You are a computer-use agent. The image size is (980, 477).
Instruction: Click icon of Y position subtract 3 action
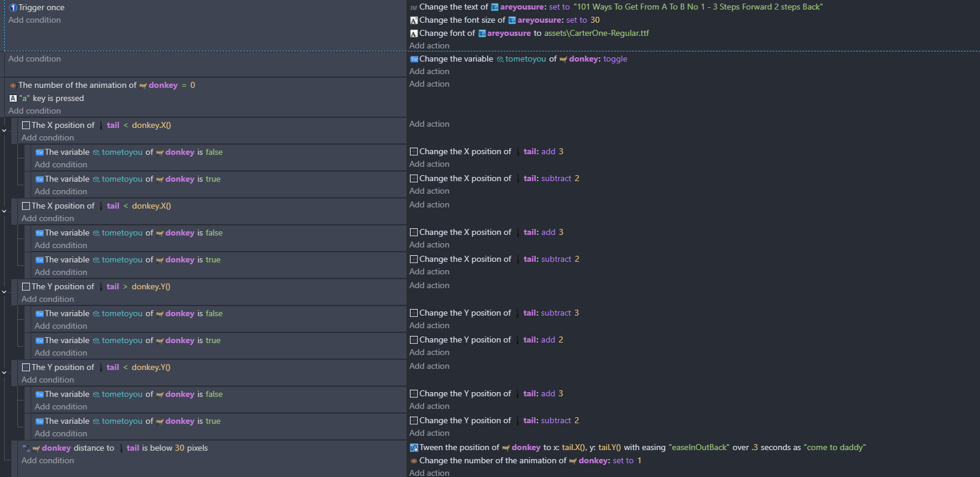414,313
